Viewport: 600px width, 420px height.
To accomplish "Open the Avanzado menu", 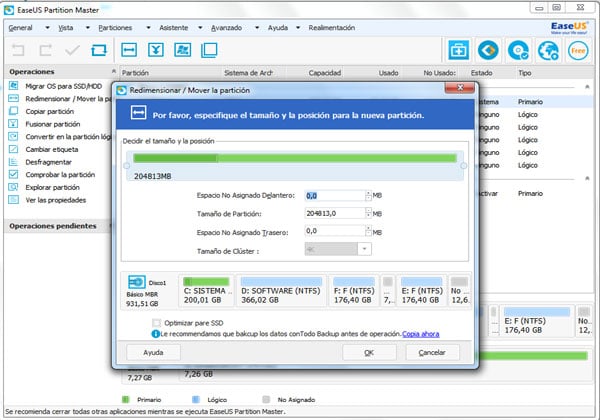I will coord(227,28).
